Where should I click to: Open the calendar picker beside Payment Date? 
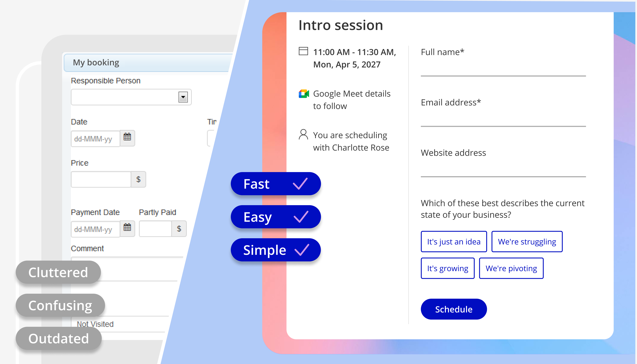coord(127,228)
